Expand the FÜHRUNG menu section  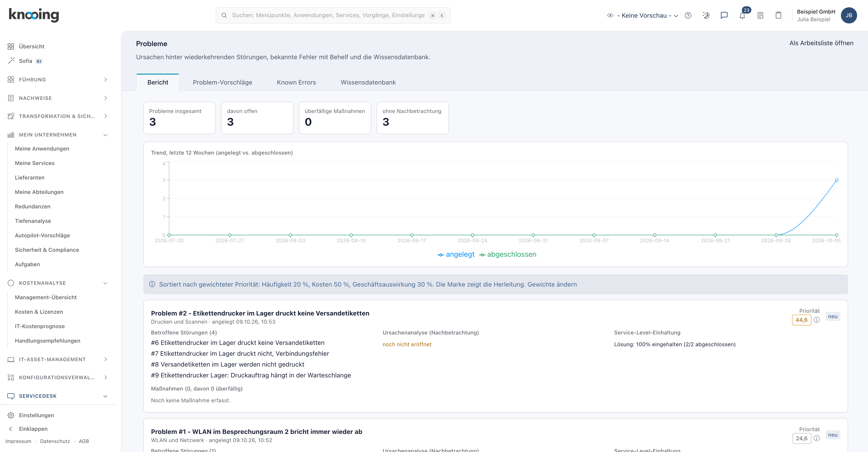coord(58,80)
